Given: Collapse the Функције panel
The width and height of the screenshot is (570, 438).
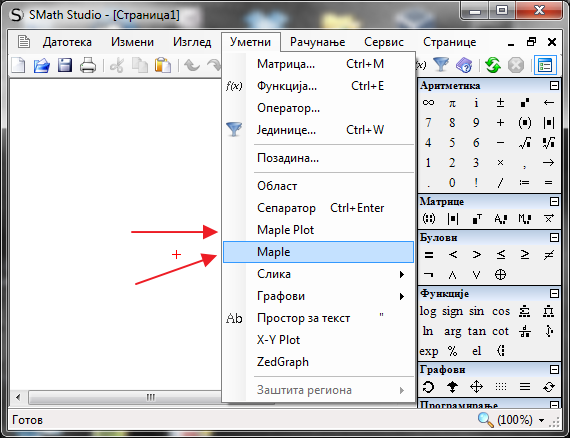Looking at the screenshot, I should coord(554,294).
